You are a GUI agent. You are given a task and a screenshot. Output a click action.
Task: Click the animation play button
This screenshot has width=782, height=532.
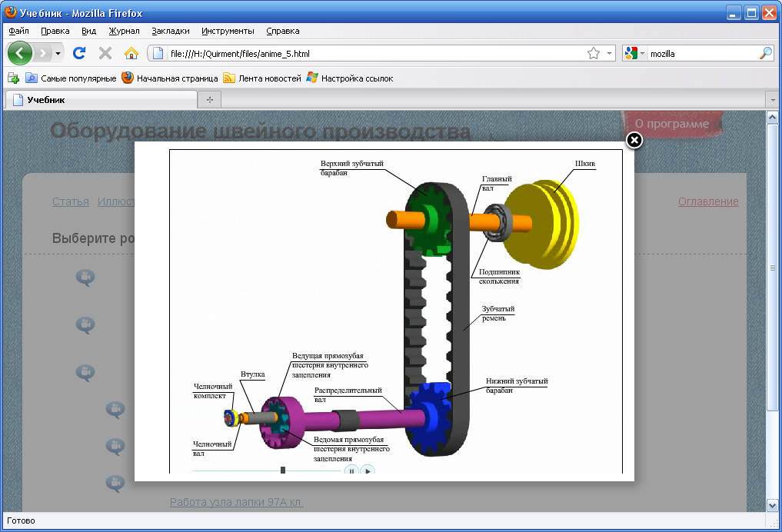[367, 470]
